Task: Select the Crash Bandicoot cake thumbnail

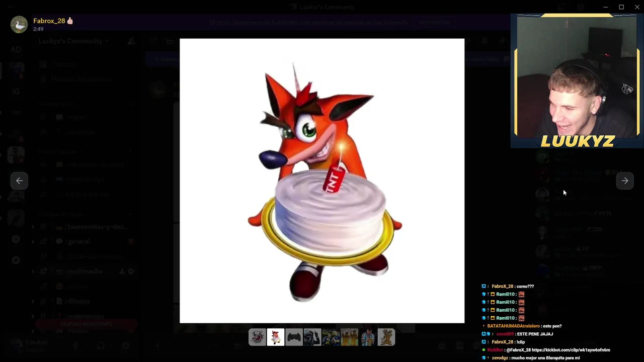Action: pyautogui.click(x=276, y=337)
